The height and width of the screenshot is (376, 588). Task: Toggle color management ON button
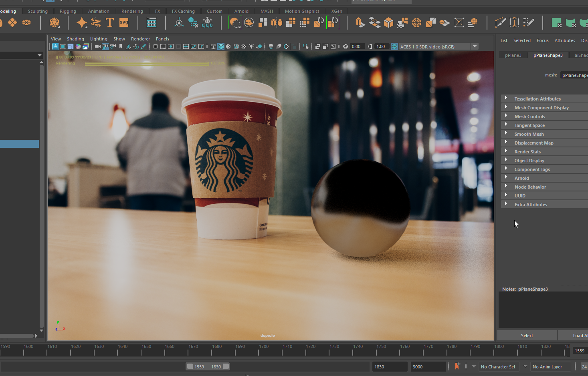(x=394, y=46)
